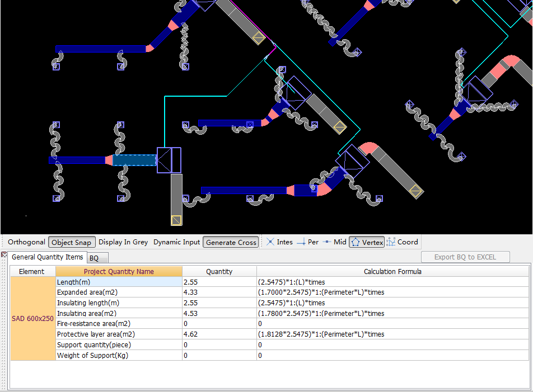Screen dimensions: 533x392
Task: Turn on Display In Grey
Action: pos(123,242)
